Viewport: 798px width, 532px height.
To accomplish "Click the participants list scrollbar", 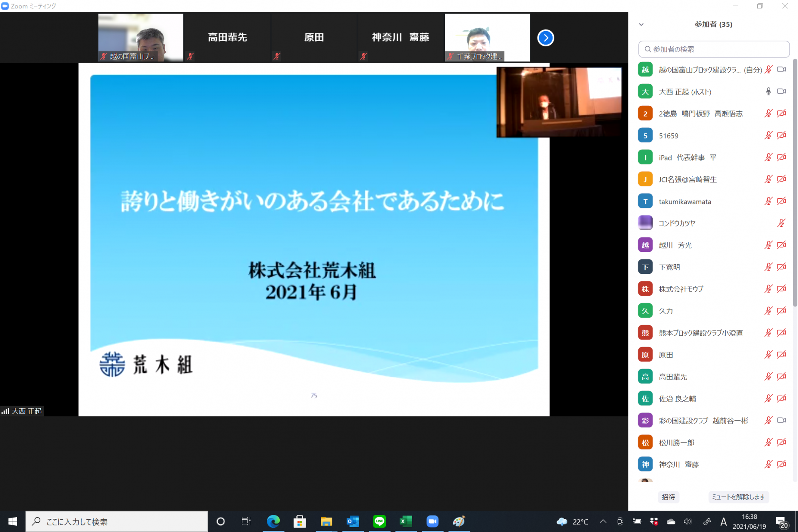I will 795,184.
